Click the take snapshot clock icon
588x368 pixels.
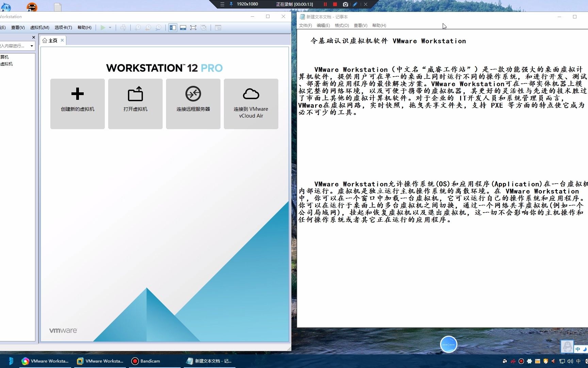pyautogui.click(x=137, y=28)
